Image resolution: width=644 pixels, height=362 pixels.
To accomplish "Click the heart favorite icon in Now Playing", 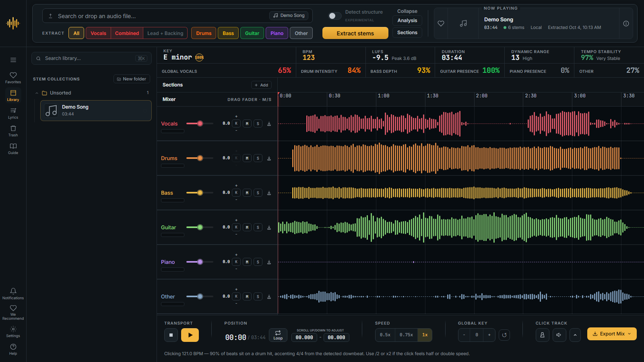I will [441, 24].
